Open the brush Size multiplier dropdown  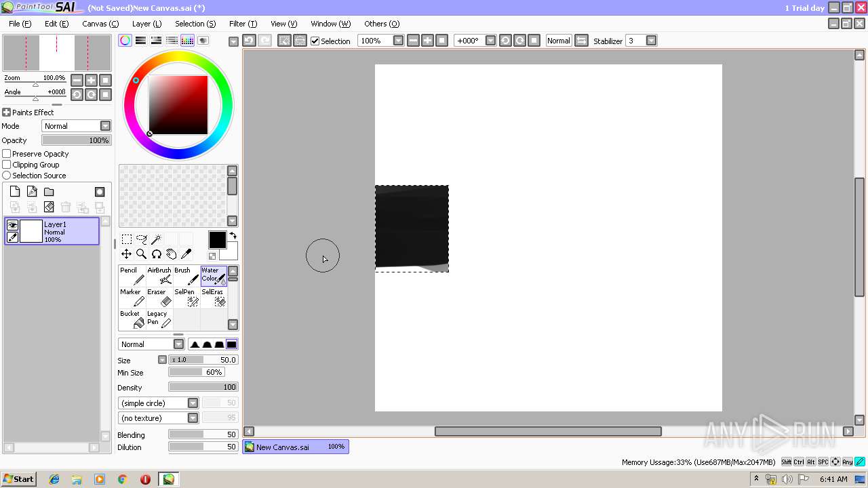point(162,360)
